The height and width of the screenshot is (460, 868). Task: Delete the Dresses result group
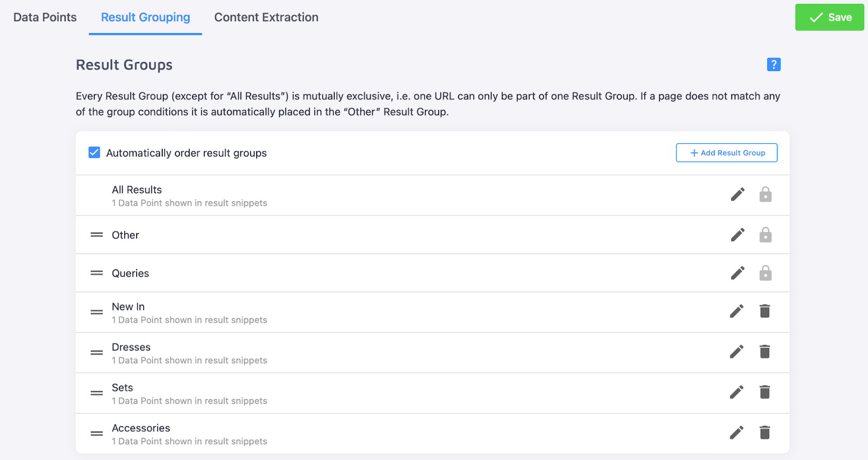764,352
